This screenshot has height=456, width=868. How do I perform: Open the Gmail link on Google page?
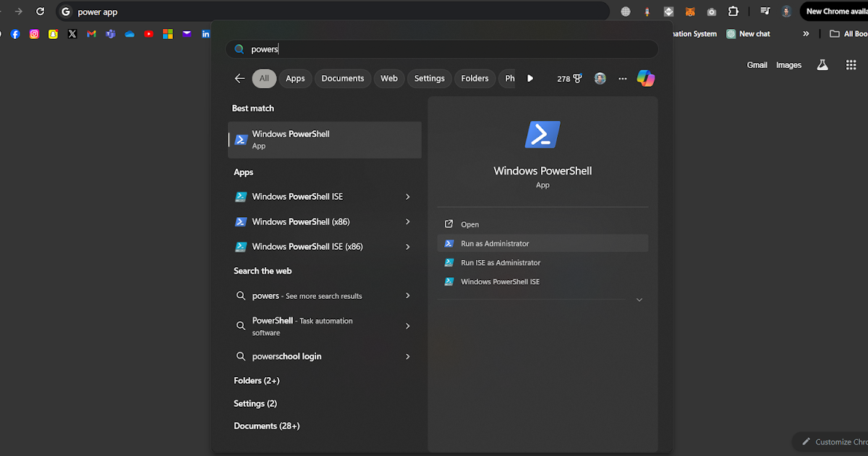click(757, 65)
